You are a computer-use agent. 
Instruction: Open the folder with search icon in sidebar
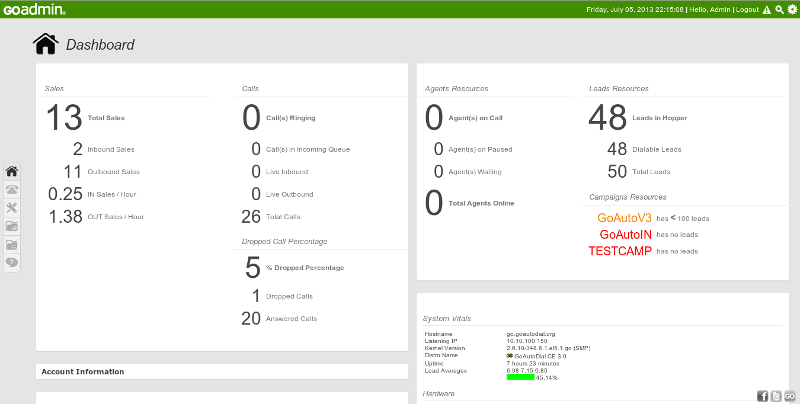point(12,244)
